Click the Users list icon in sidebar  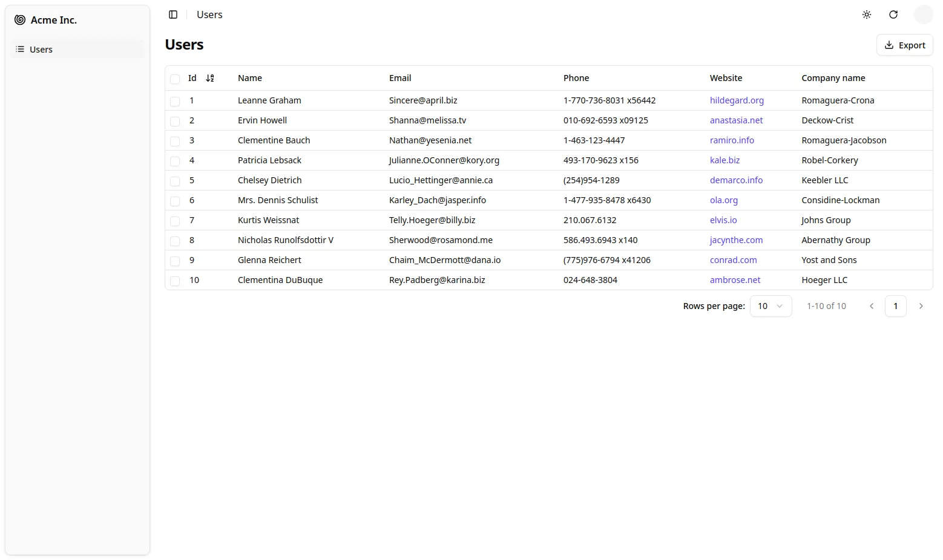(x=19, y=49)
